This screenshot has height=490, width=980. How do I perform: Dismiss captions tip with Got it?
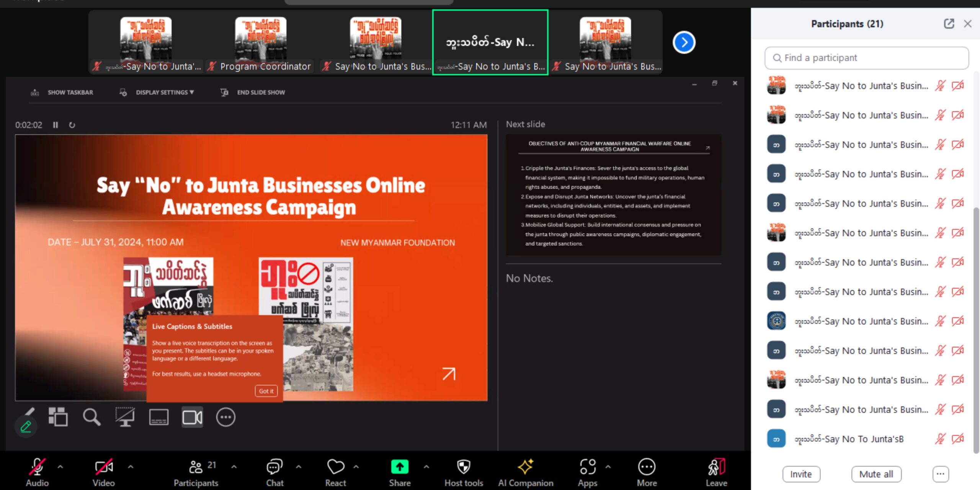coord(266,391)
